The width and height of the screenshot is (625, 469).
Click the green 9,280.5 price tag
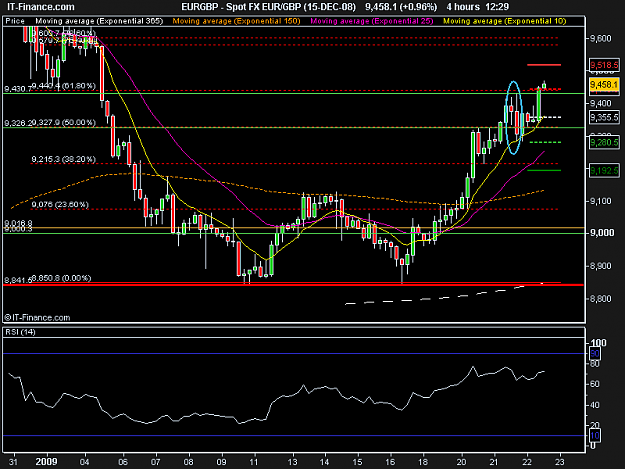click(x=604, y=142)
